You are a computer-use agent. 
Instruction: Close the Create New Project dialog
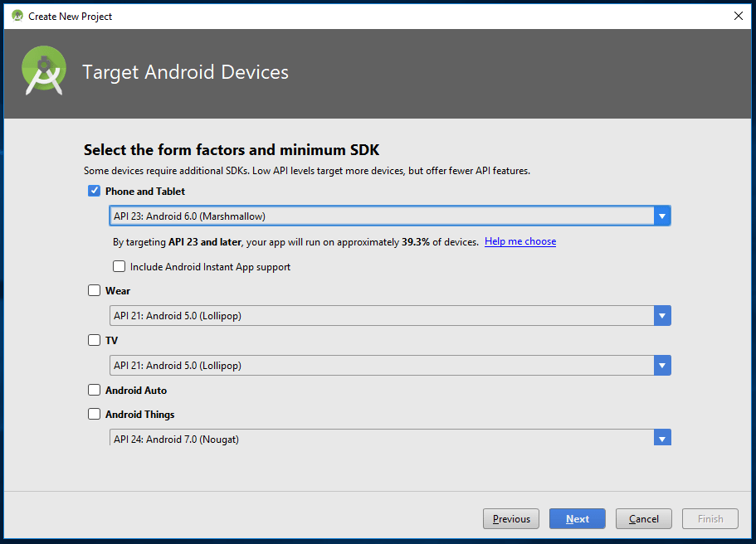coord(738,16)
